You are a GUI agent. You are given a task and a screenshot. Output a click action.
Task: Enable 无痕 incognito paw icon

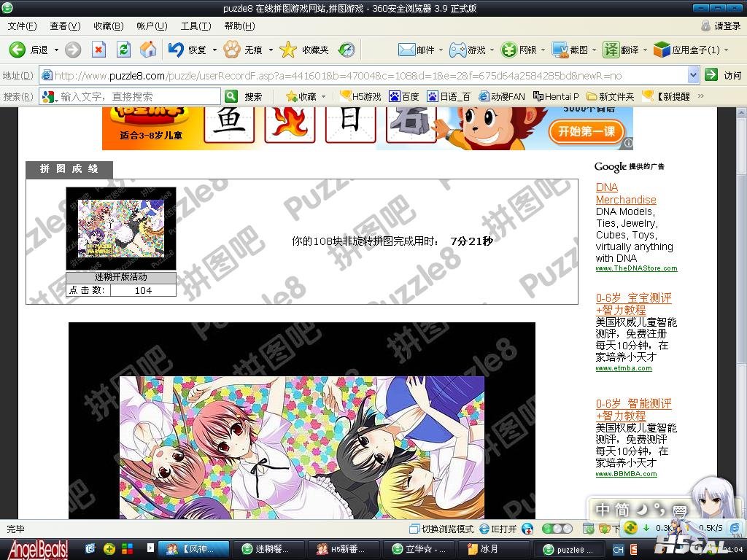click(x=231, y=50)
